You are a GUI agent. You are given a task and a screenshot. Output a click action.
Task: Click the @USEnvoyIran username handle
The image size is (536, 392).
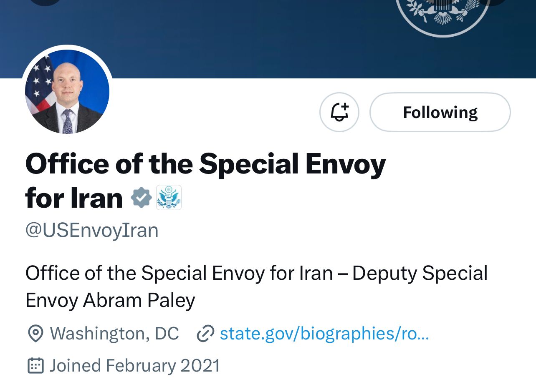(x=91, y=230)
